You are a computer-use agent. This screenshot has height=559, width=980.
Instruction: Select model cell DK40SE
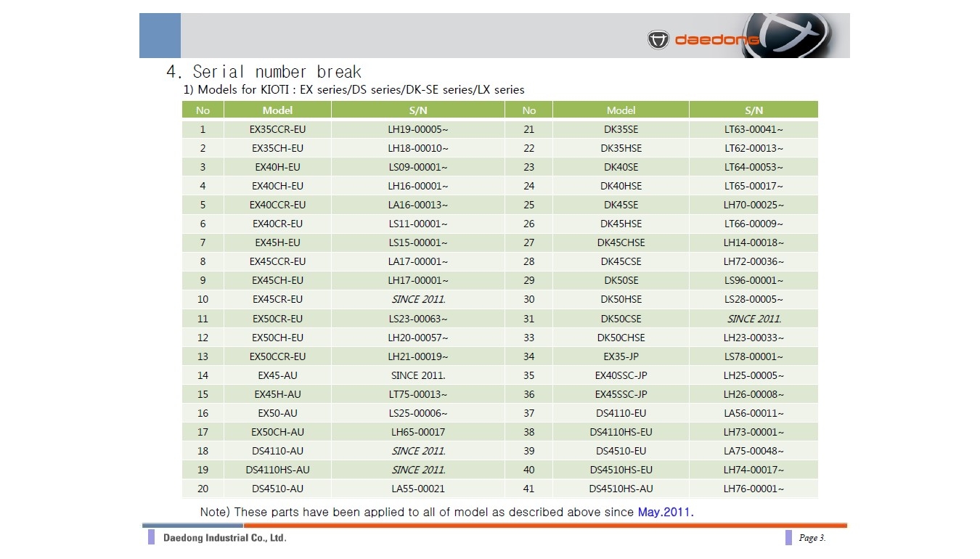point(621,167)
